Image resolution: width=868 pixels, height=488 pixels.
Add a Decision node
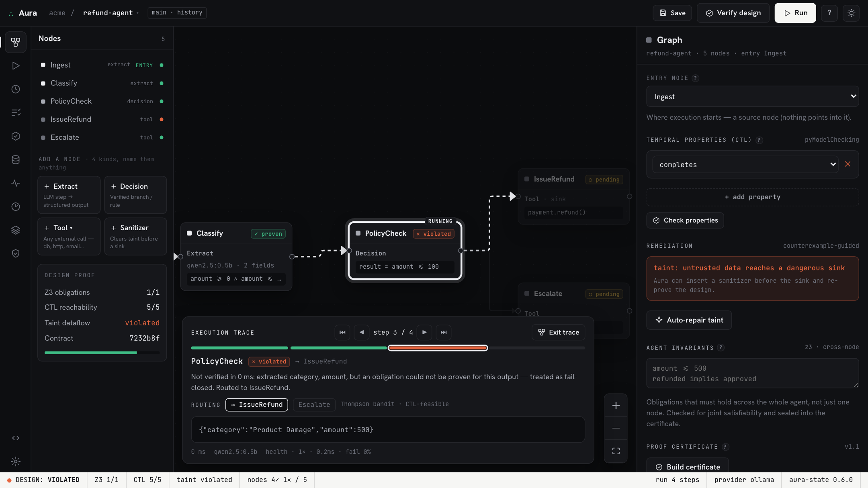coord(135,195)
